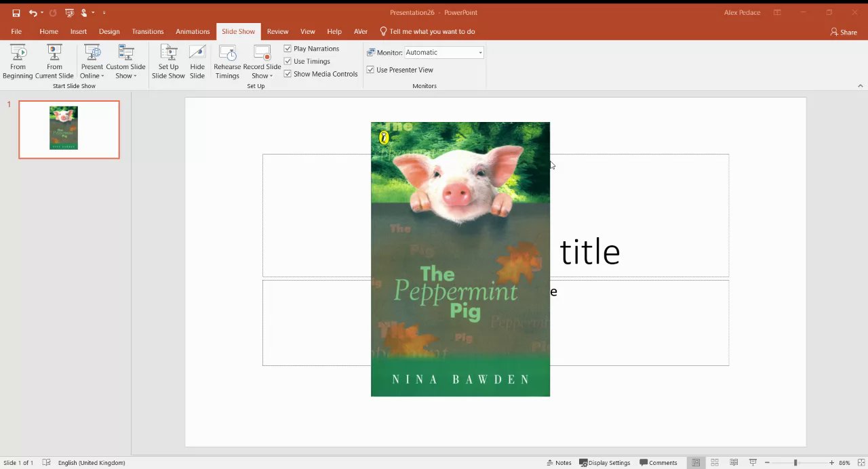Image resolution: width=868 pixels, height=469 pixels.
Task: Collapse the ribbon with the chevron
Action: [x=861, y=86]
